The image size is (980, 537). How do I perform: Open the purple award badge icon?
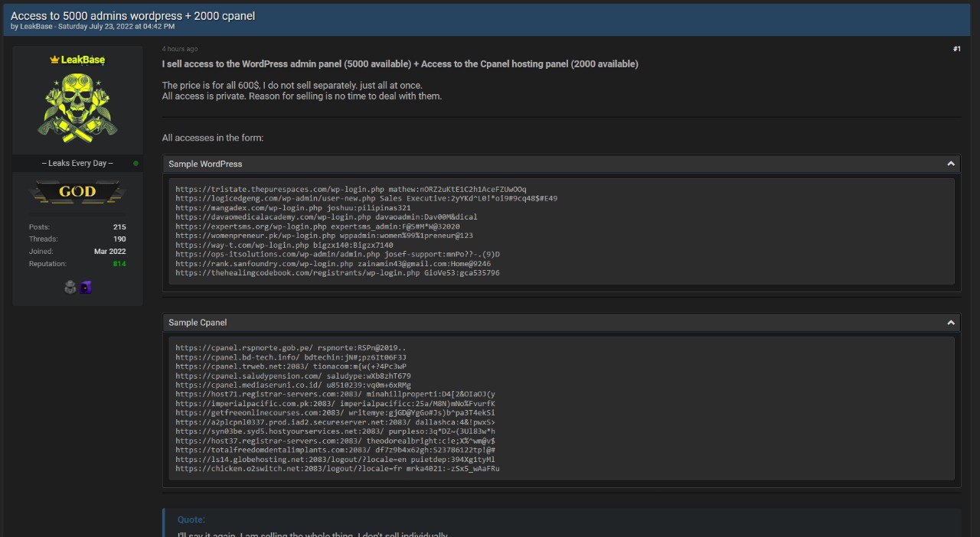85,287
